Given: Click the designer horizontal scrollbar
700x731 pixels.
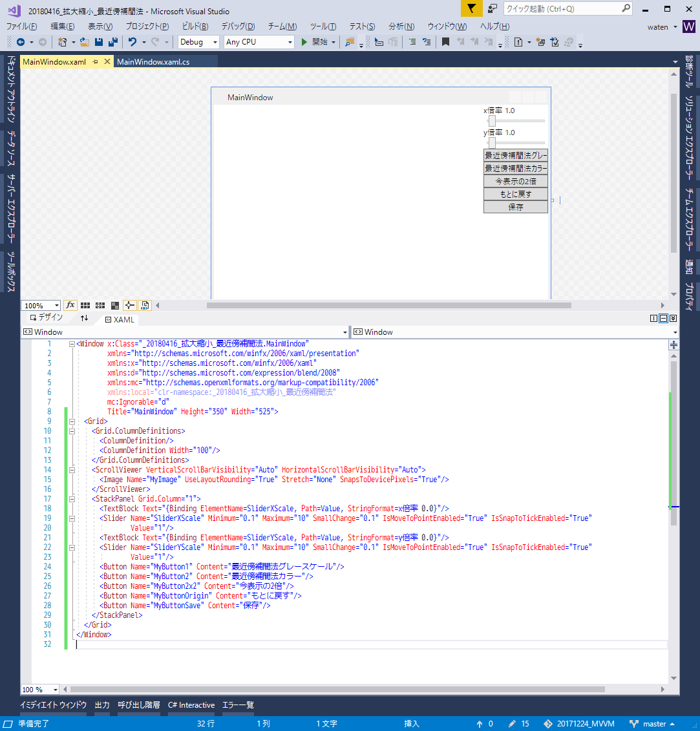Looking at the screenshot, I should pyautogui.click(x=389, y=305).
